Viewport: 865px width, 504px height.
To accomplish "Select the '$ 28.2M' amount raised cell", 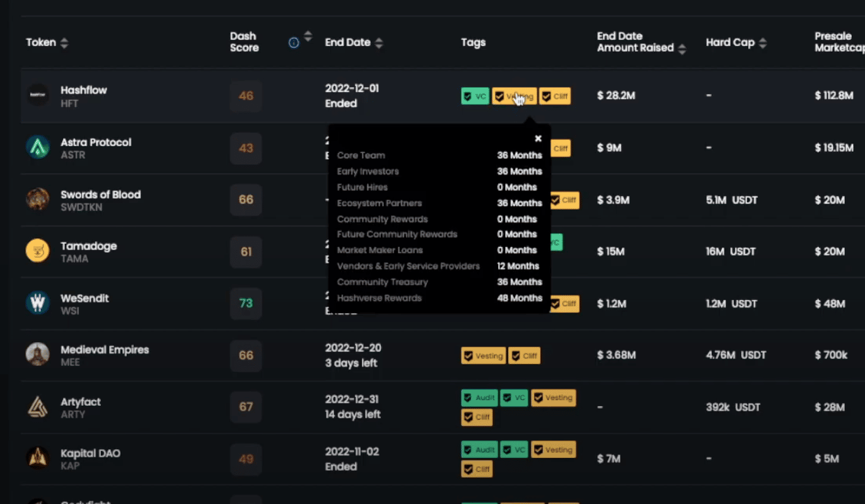I will 616,96.
